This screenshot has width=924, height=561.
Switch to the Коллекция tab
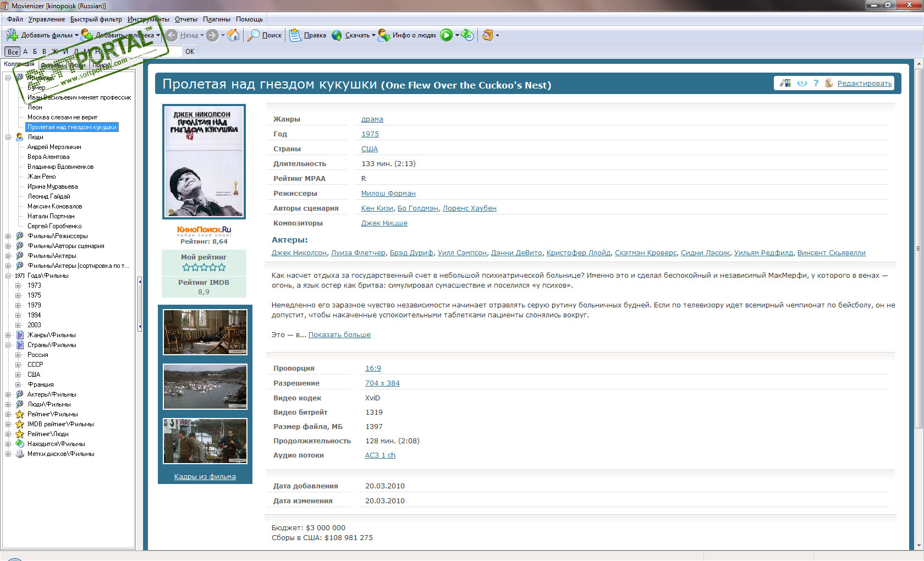(19, 64)
